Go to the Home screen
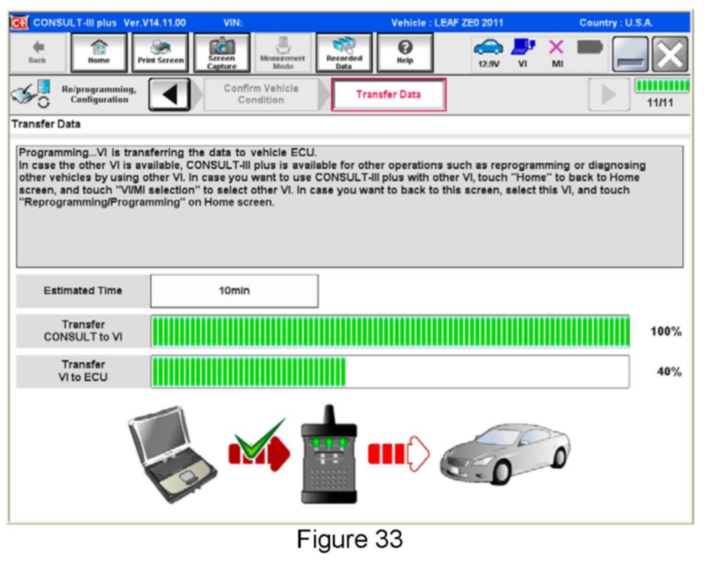728x588 pixels. point(99,52)
